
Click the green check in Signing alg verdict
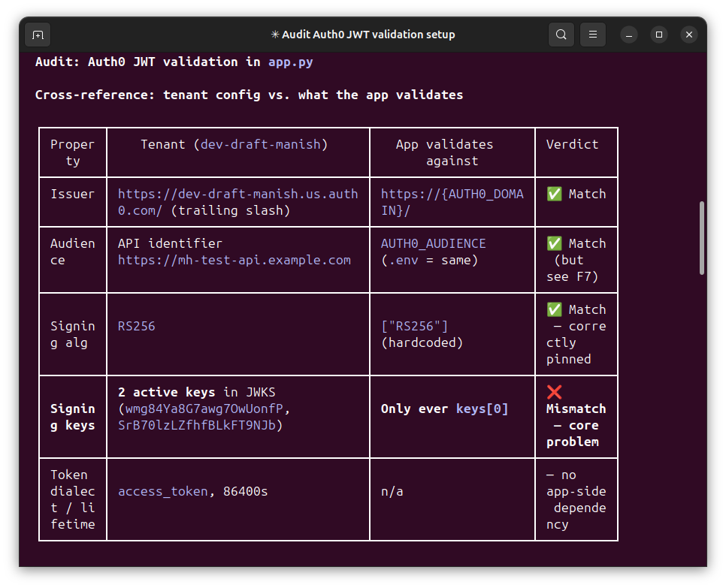(x=554, y=309)
